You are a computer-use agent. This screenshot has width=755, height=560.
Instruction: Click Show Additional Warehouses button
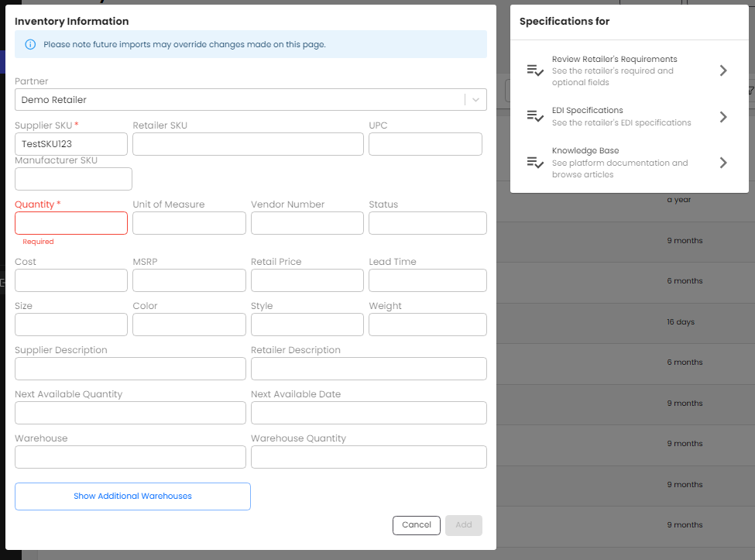point(132,496)
